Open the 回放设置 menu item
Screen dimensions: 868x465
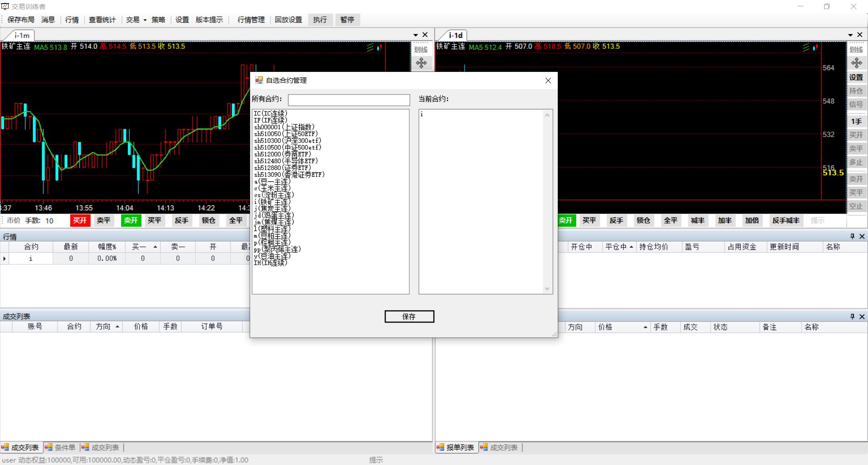(x=288, y=20)
